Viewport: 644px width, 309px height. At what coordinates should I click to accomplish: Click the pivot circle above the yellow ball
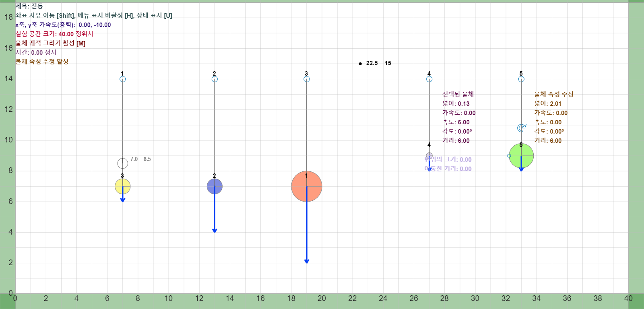pyautogui.click(x=123, y=79)
